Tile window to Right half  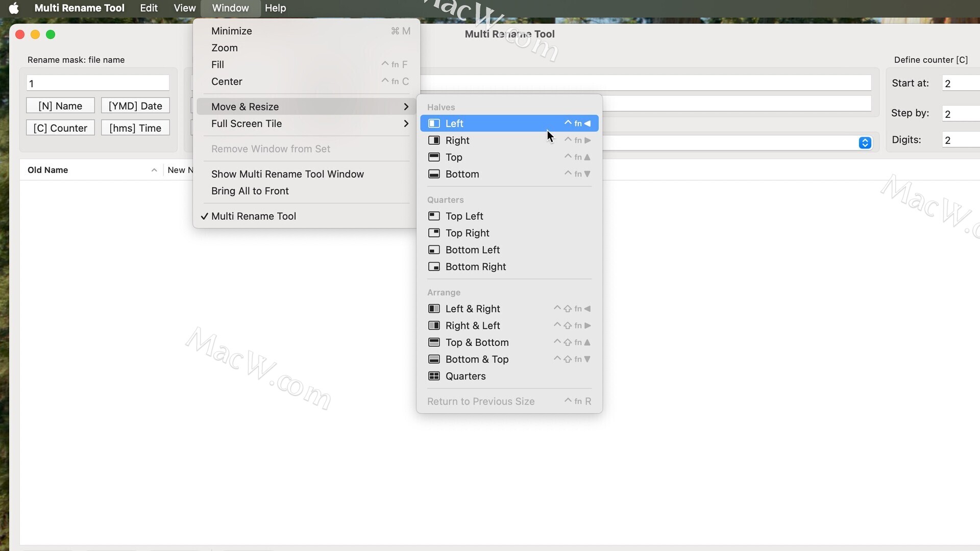pos(509,140)
